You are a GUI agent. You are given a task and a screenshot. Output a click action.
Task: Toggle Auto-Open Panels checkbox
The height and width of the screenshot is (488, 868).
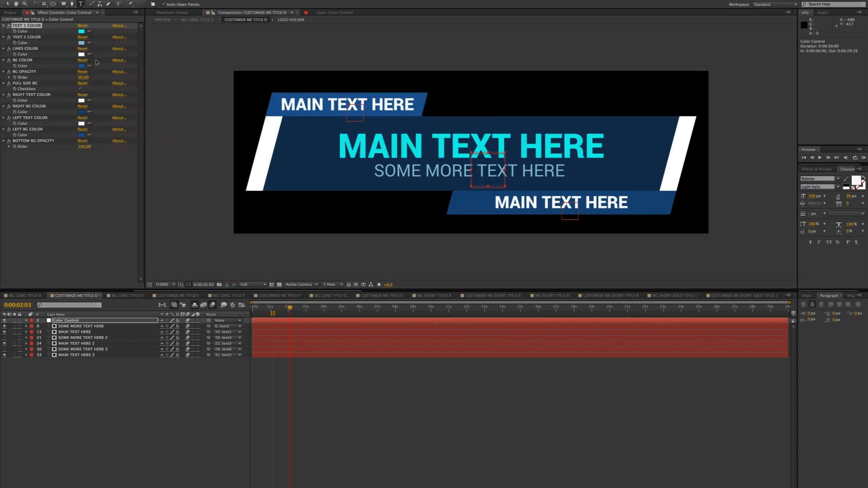pos(164,4)
